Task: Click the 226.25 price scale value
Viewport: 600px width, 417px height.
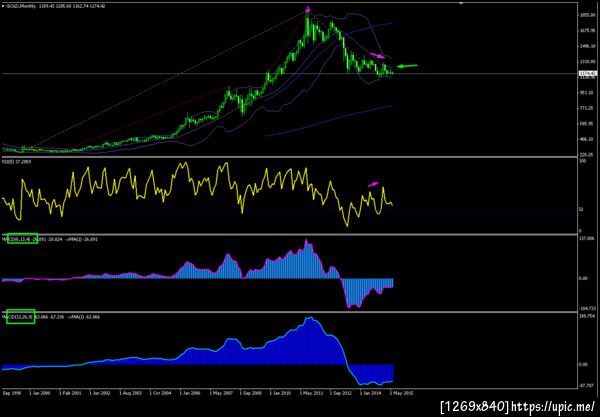Action: point(588,155)
